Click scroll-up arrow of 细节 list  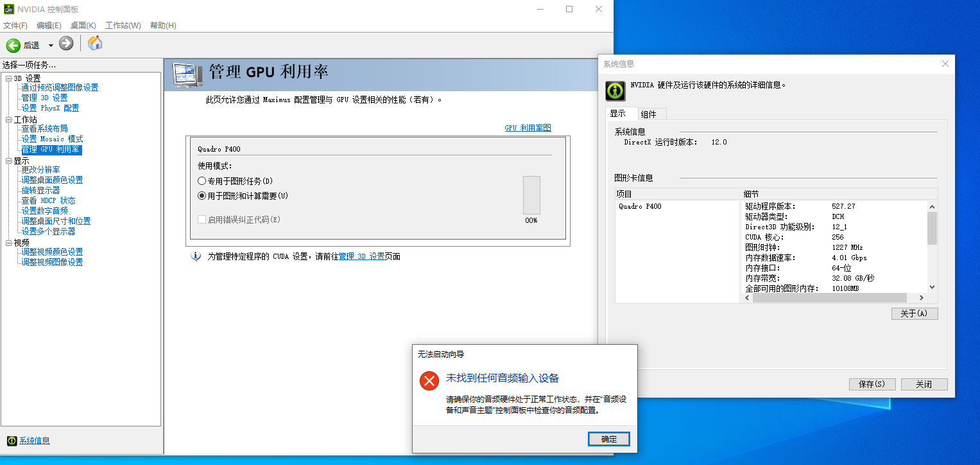[x=933, y=206]
